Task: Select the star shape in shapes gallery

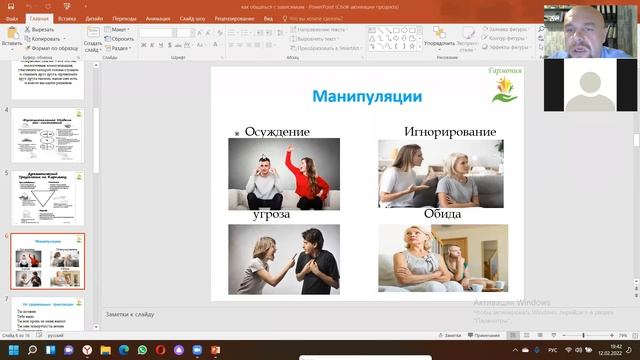Action: click(412, 47)
